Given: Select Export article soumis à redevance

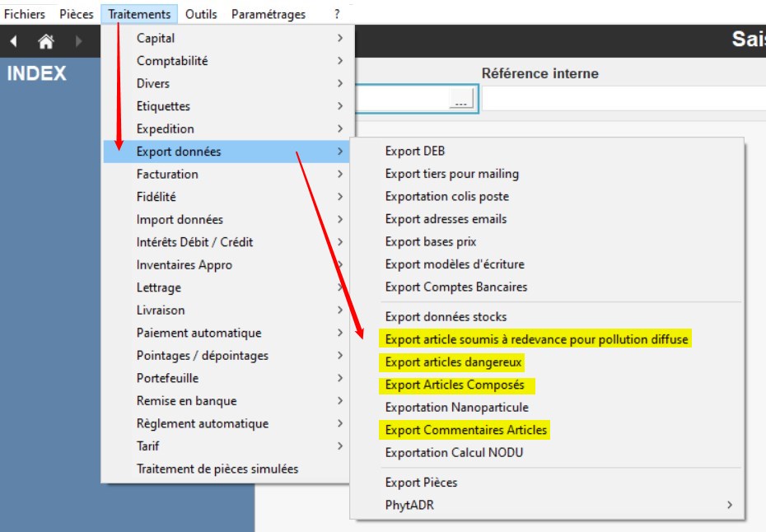Looking at the screenshot, I should (x=536, y=339).
